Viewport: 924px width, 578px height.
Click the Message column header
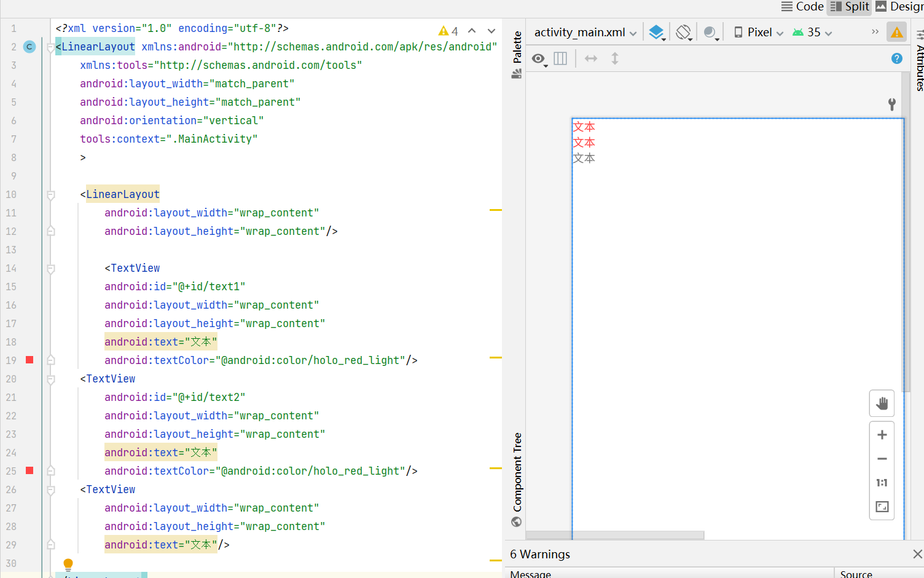point(531,574)
